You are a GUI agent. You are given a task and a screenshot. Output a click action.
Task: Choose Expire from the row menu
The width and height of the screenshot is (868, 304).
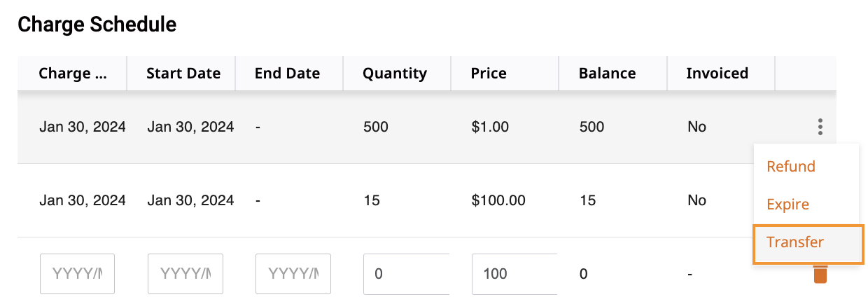coord(787,205)
